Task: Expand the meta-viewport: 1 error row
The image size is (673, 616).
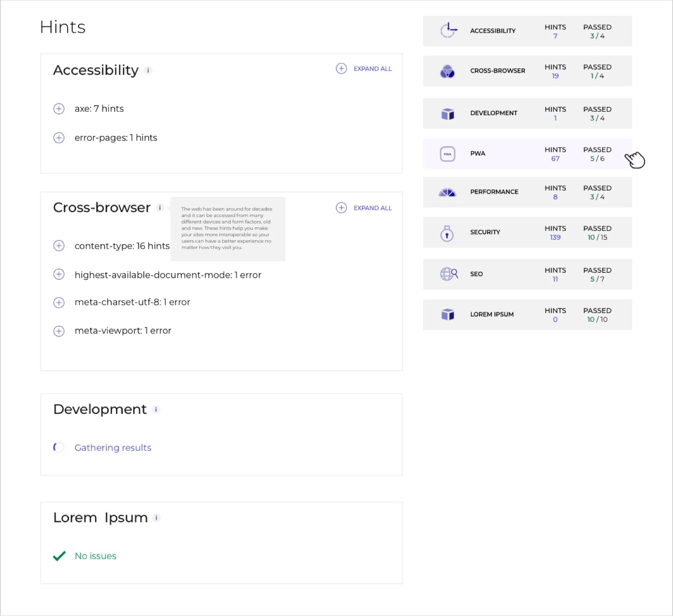Action: coord(59,331)
